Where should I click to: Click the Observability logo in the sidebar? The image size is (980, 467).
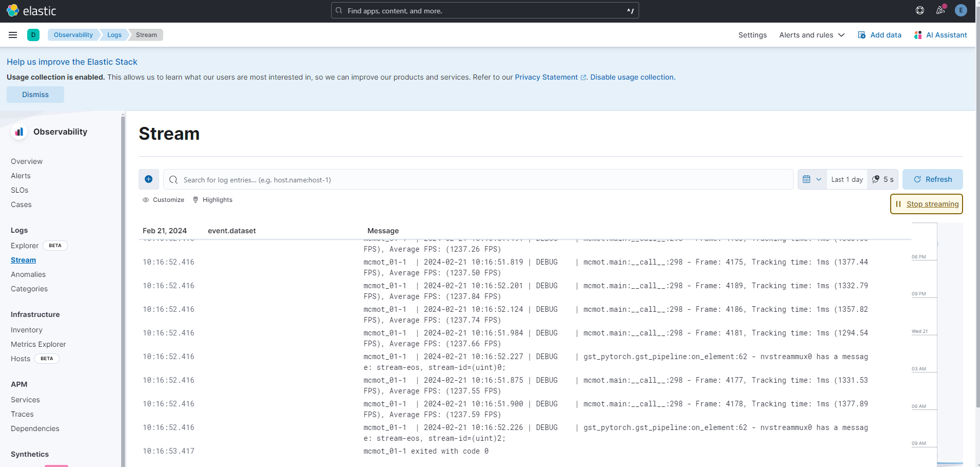[x=19, y=132]
